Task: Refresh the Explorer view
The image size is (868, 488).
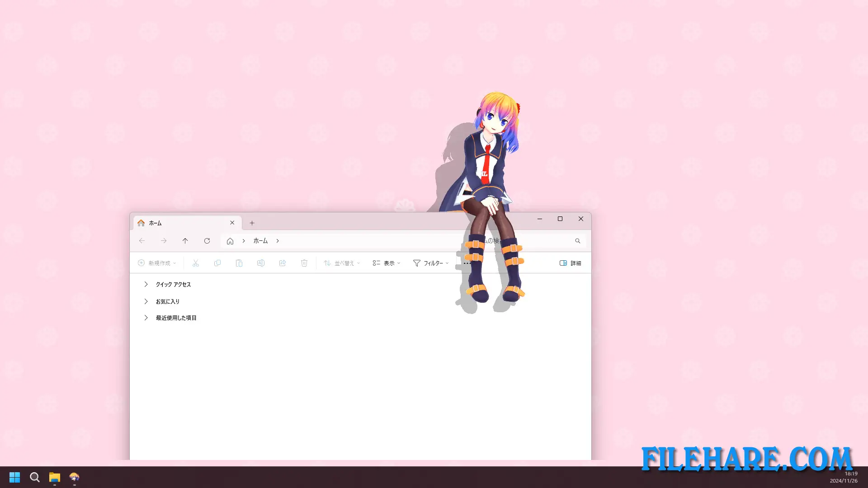Action: [207, 241]
